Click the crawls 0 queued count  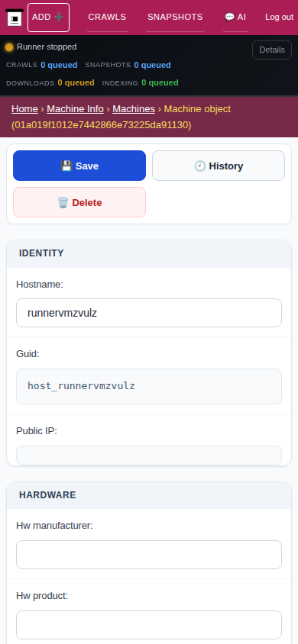(x=59, y=65)
